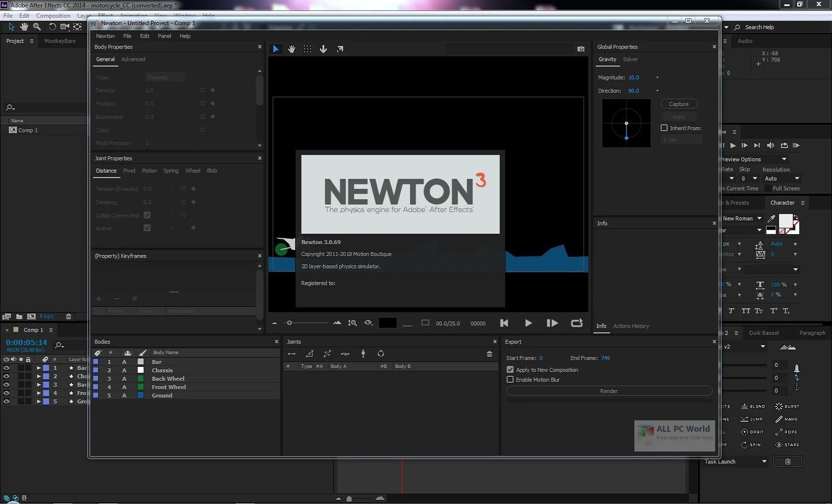Click the Capture gravity button
Viewport: 832px width, 504px height.
tap(679, 104)
